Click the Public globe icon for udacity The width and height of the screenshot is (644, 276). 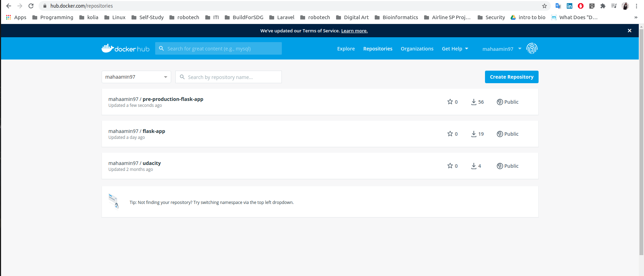500,166
